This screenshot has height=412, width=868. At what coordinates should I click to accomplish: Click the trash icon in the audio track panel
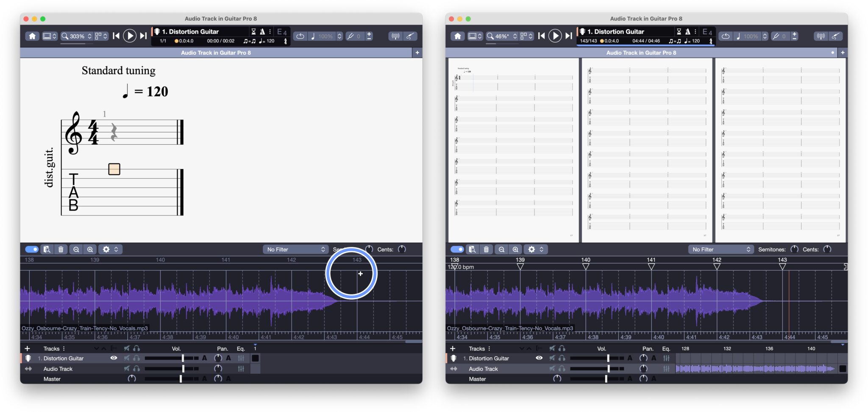[x=61, y=249]
